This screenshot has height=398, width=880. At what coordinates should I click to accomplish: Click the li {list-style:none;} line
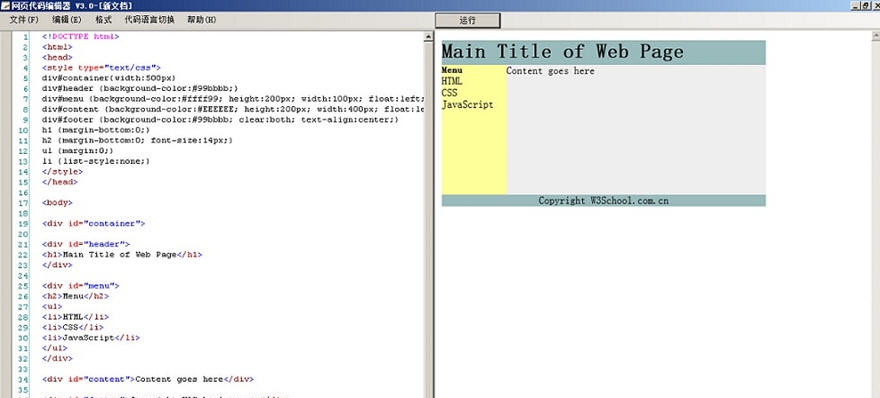[x=96, y=161]
